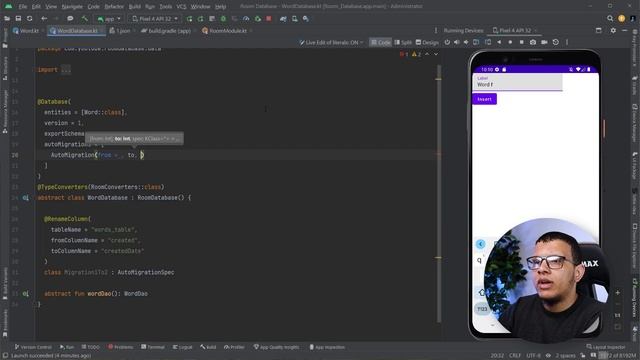Click the emulator Overview square button
The image size is (640, 360).
click(521, 42)
